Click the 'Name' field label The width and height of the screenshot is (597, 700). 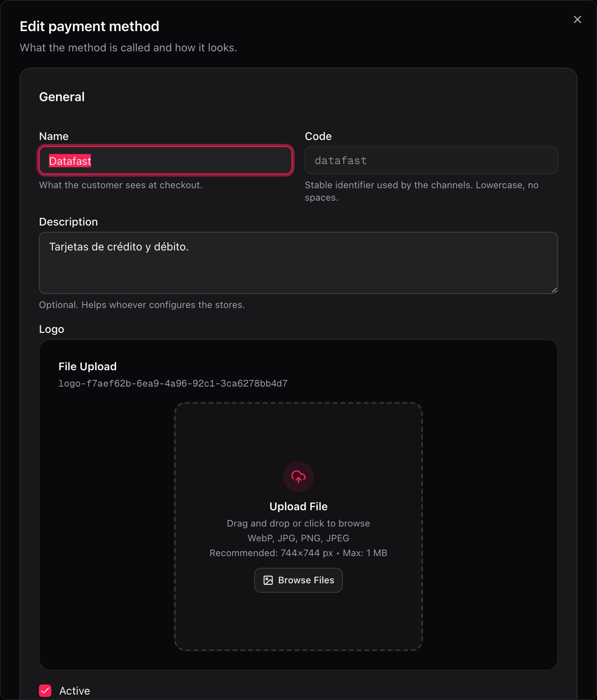tap(54, 136)
